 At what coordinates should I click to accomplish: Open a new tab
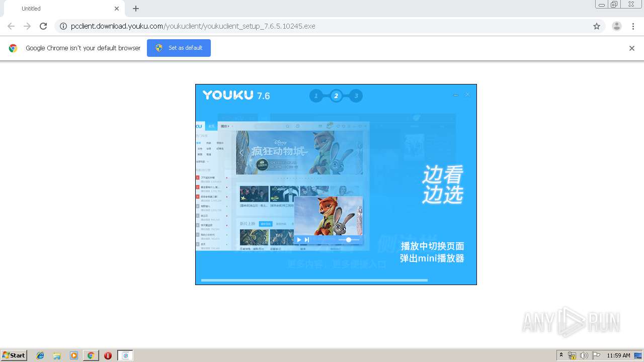click(136, 9)
